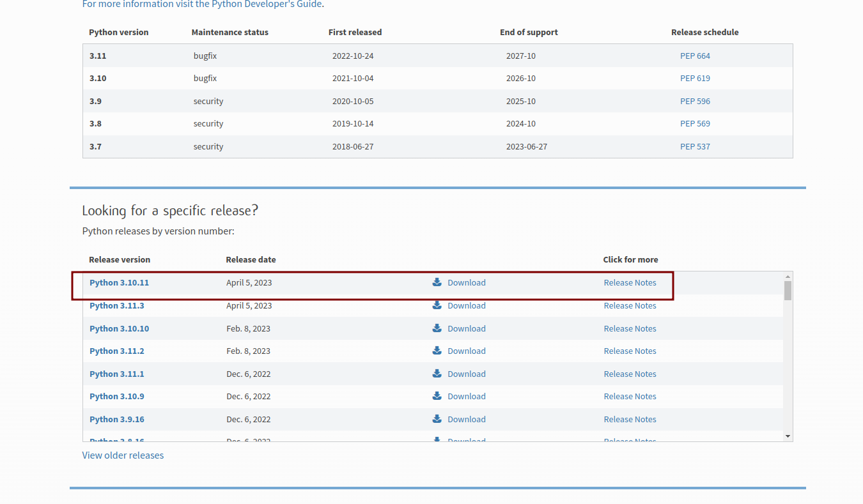Click the 2025-10 end of support value
Image resolution: width=863 pixels, height=504 pixels.
coord(521,101)
